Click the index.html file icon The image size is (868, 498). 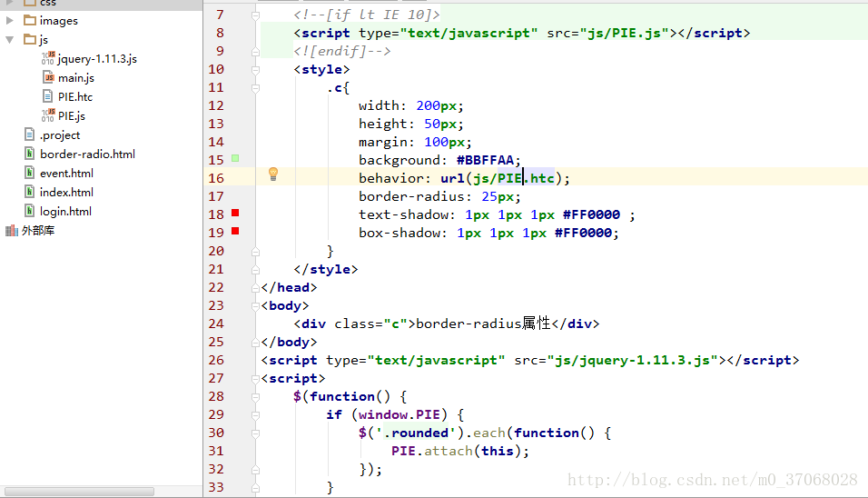pyautogui.click(x=30, y=192)
